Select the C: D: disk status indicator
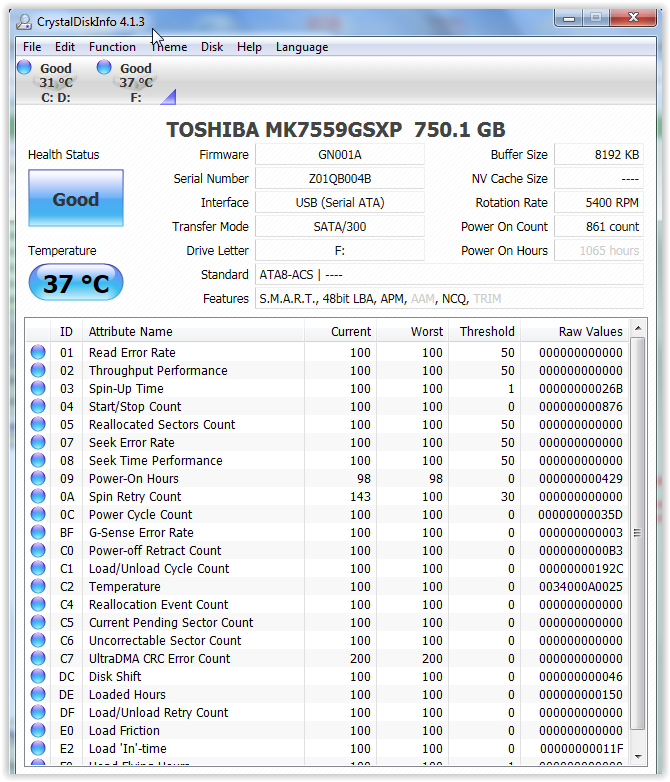The height and width of the screenshot is (782, 670). click(x=46, y=82)
